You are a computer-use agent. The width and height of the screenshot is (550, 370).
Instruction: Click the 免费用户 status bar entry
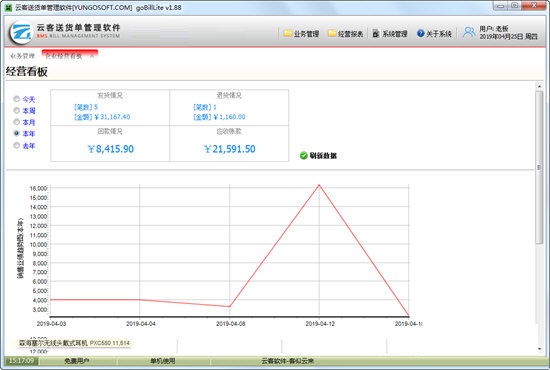click(x=76, y=361)
